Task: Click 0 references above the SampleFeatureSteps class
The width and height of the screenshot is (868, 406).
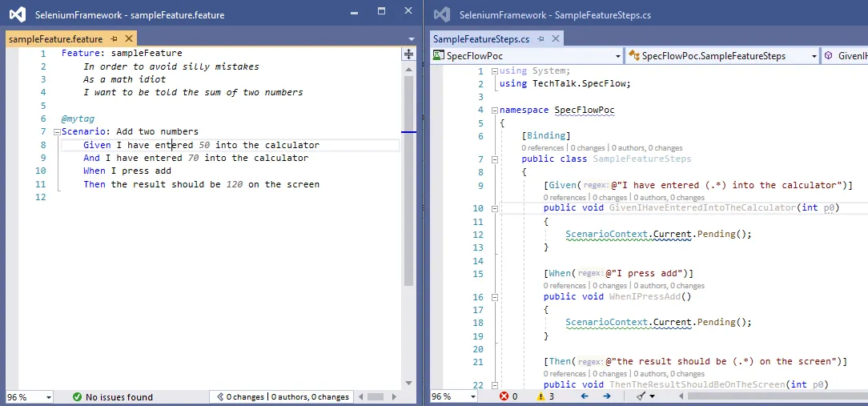Action: coord(543,148)
